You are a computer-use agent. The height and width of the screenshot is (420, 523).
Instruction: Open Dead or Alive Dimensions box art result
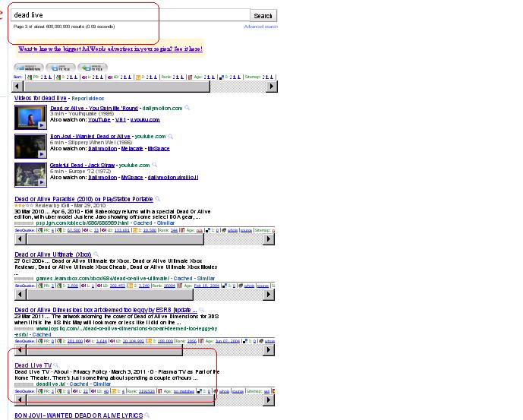pos(106,310)
